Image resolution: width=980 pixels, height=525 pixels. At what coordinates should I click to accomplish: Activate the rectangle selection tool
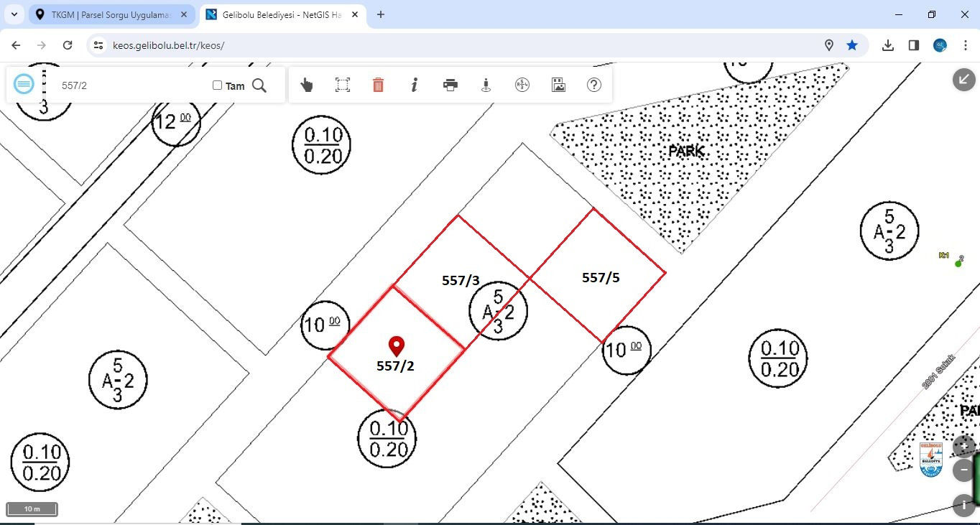[343, 85]
